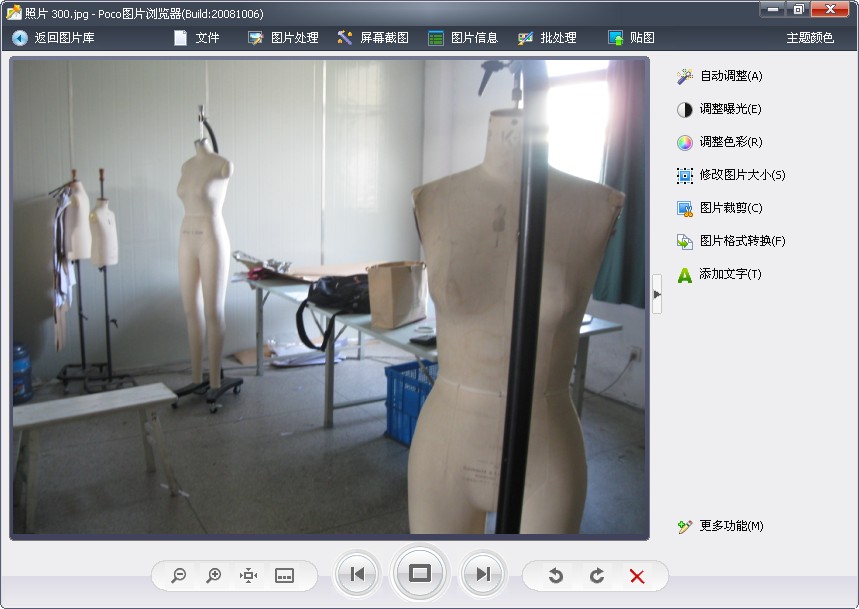Click the 屏幕截图 scissors icon

tap(345, 38)
